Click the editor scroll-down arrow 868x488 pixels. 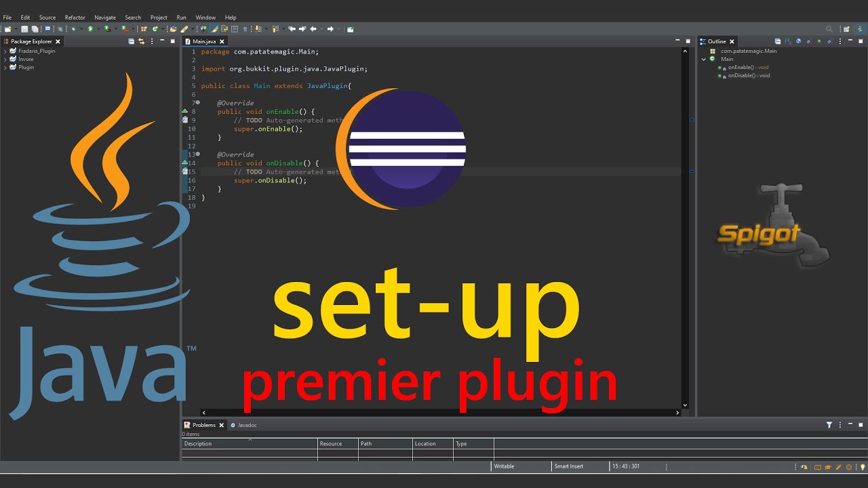[685, 405]
